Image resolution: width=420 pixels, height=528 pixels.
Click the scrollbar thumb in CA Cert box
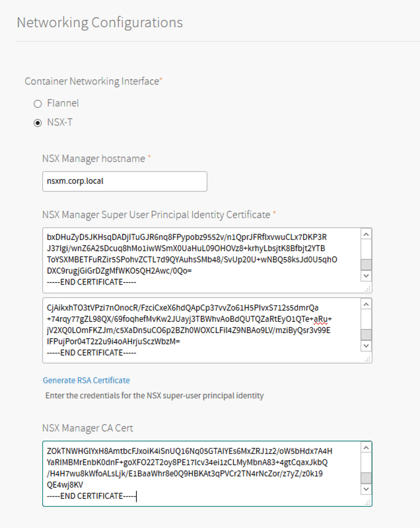[x=365, y=478]
